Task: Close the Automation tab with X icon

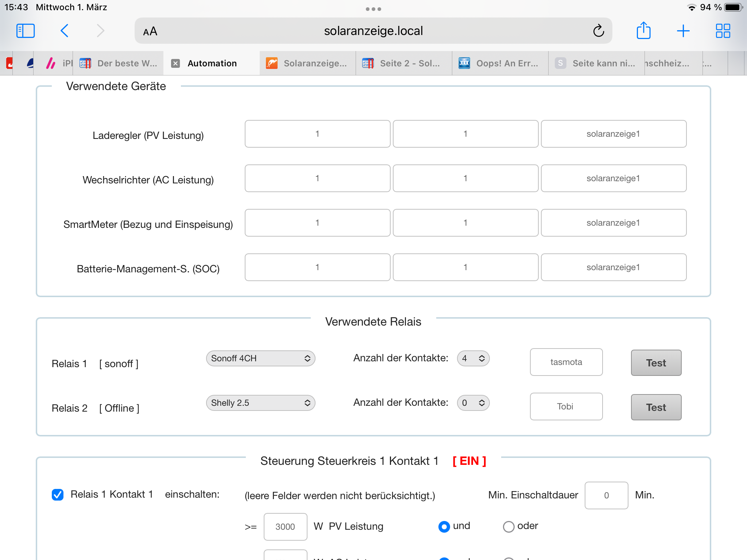Action: [x=175, y=63]
